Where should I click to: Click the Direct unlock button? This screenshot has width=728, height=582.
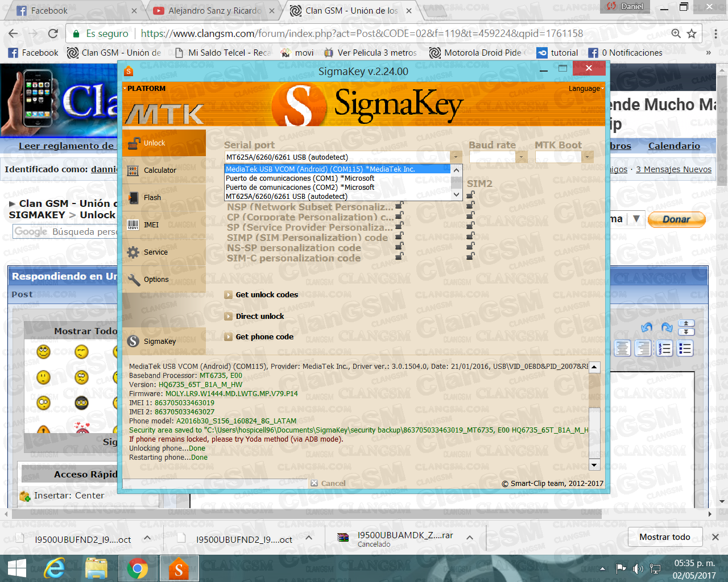(254, 317)
